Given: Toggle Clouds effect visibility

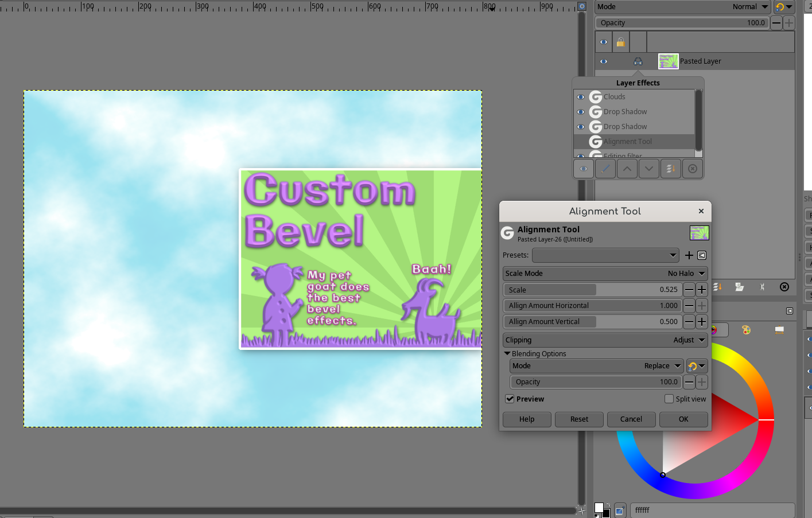Looking at the screenshot, I should [581, 97].
